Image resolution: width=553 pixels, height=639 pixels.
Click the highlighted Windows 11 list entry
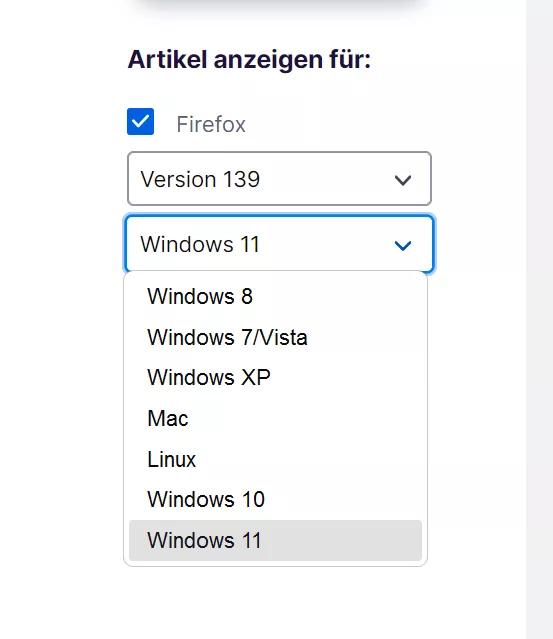pos(275,540)
